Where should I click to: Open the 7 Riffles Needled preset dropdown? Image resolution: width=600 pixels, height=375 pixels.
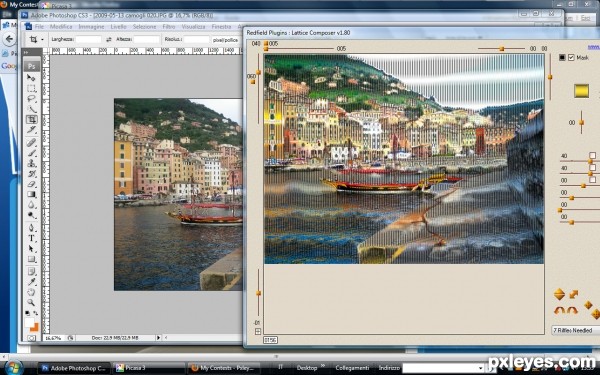[576, 330]
